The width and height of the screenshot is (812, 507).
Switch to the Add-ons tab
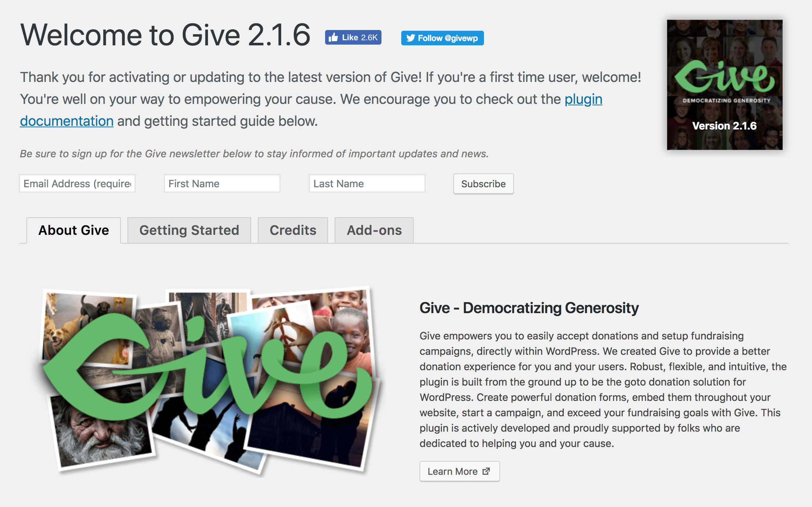coord(374,230)
